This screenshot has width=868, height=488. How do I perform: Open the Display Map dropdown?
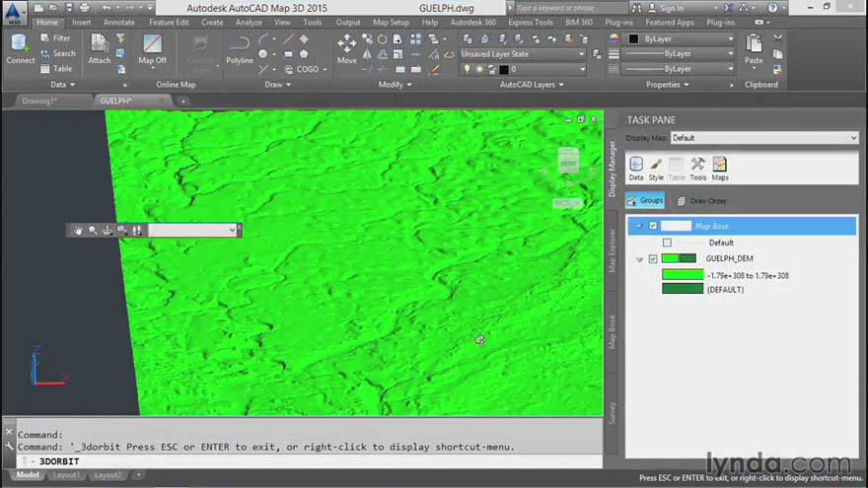pyautogui.click(x=763, y=138)
